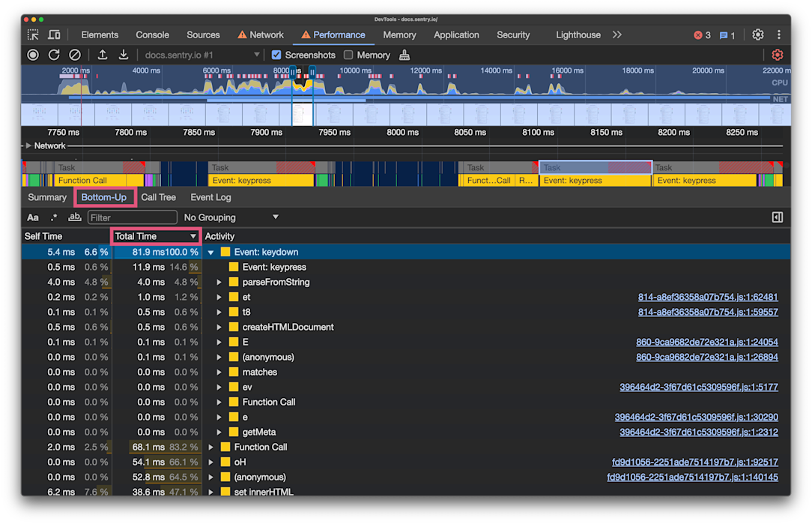The width and height of the screenshot is (812, 524).
Task: Expand the parseFromString activity row
Action: point(219,283)
